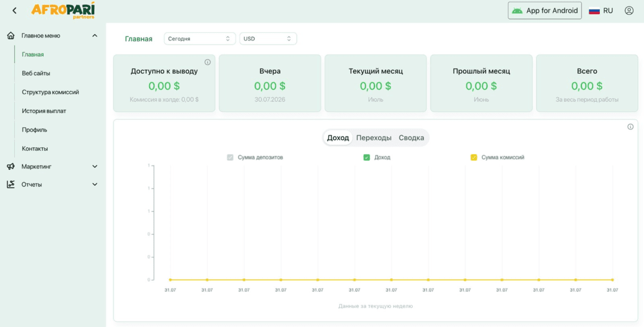Click the Главная page heading
The width and height of the screenshot is (644, 327).
[x=138, y=39]
